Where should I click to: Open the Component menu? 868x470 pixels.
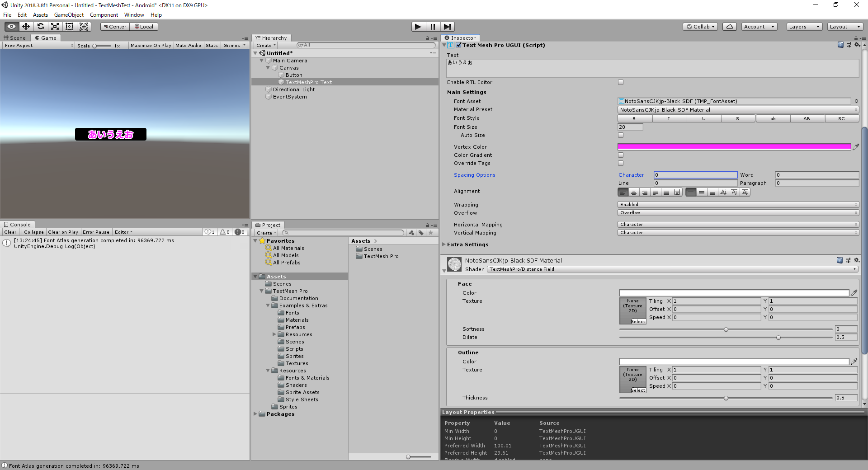coord(104,15)
